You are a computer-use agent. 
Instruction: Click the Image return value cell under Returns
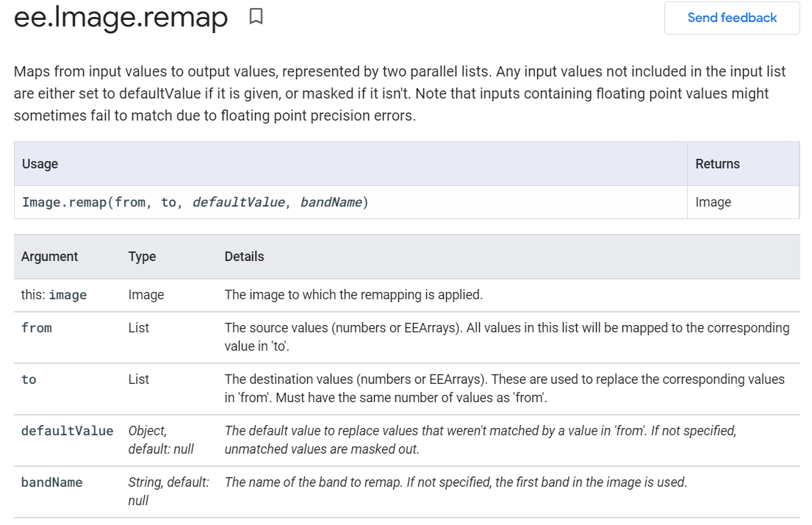click(x=713, y=202)
